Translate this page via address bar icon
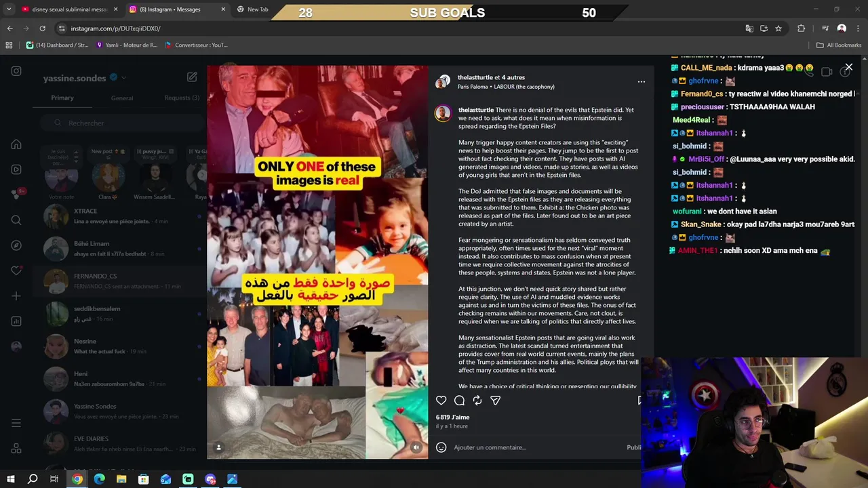 click(x=749, y=28)
